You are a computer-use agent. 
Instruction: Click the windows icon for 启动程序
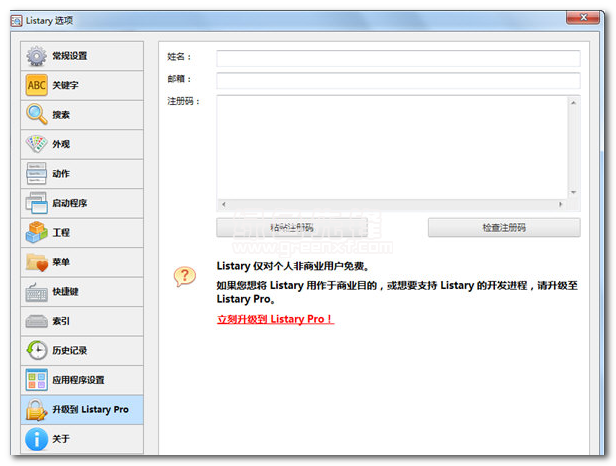(x=37, y=203)
